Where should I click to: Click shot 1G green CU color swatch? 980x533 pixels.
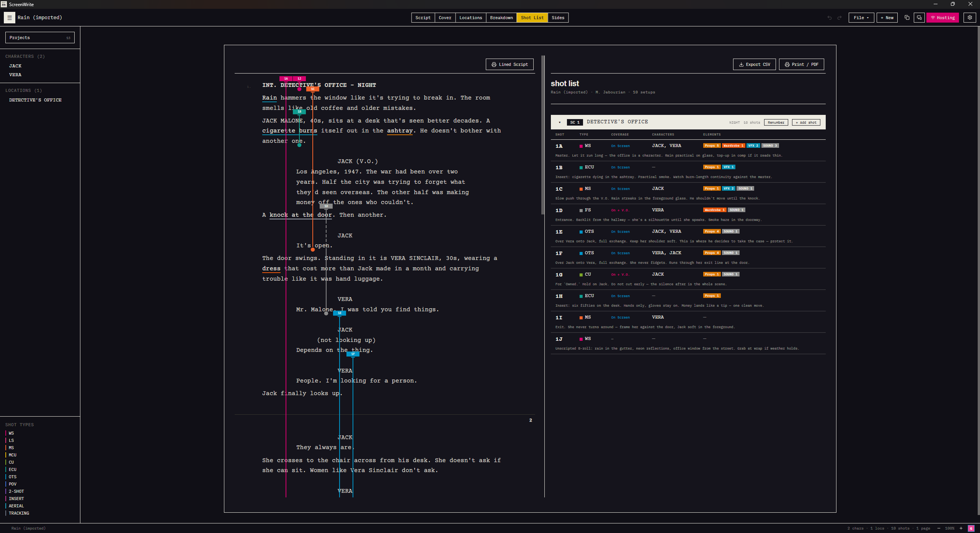581,275
